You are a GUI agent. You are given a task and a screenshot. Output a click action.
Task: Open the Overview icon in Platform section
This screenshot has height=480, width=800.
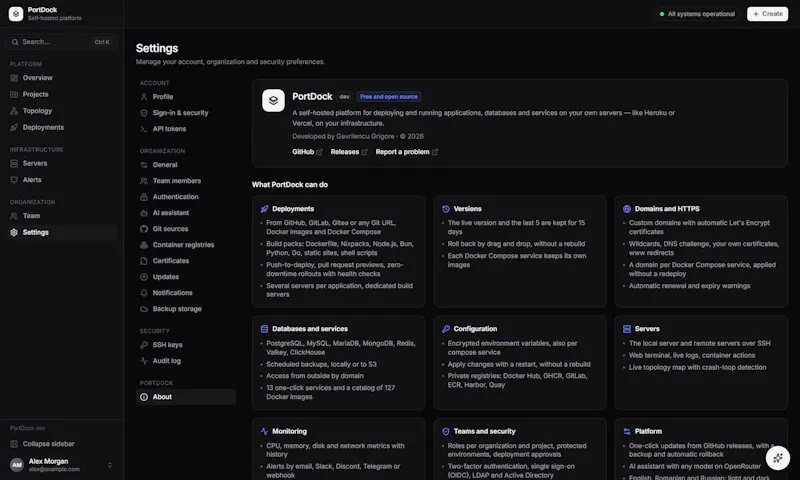pyautogui.click(x=14, y=78)
